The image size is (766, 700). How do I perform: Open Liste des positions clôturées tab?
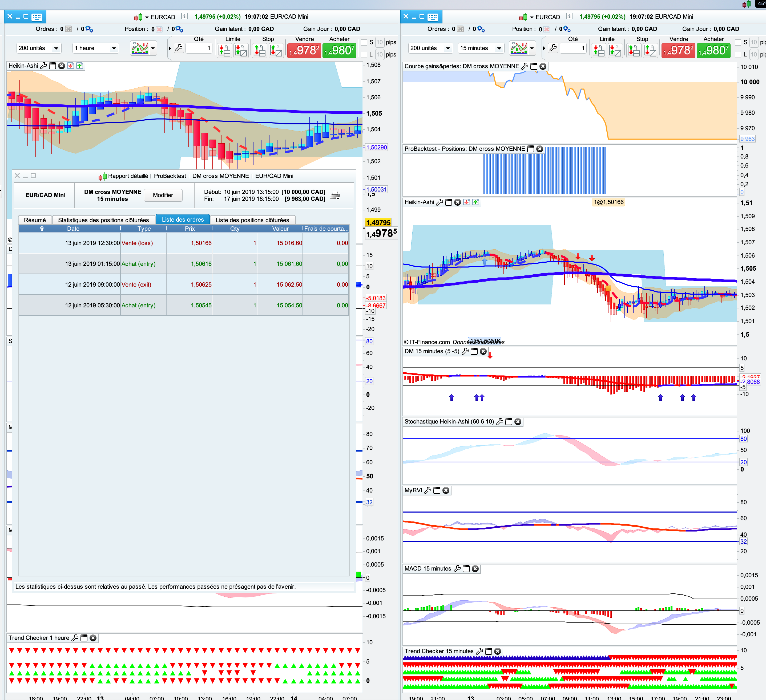tap(252, 220)
